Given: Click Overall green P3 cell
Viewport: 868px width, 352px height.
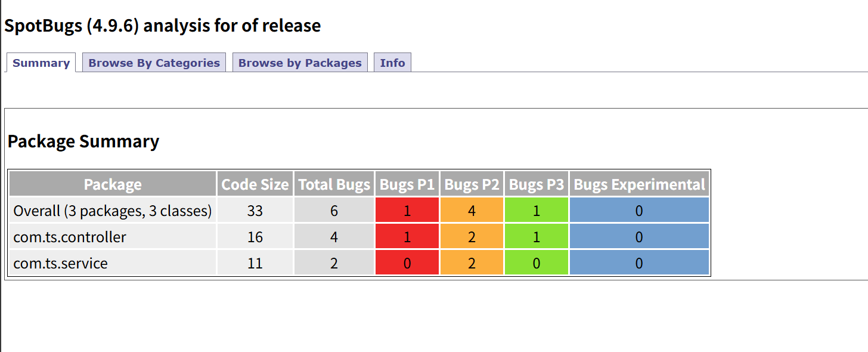Looking at the screenshot, I should (537, 211).
